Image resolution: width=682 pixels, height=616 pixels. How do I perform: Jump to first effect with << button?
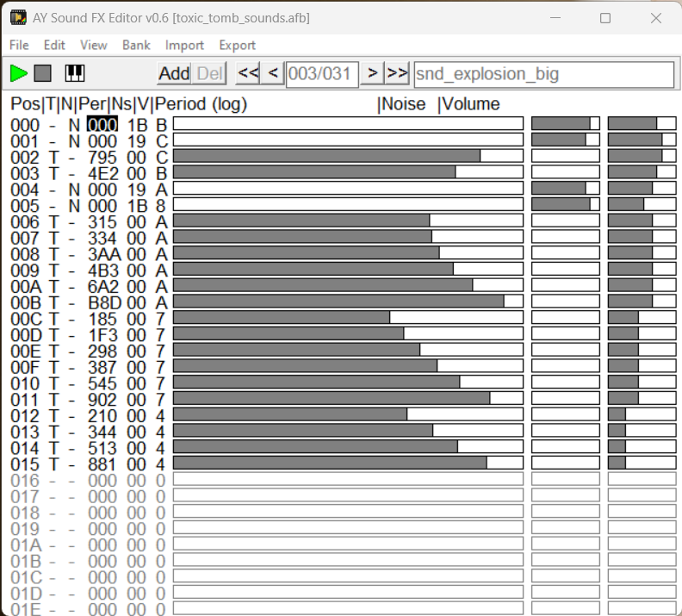pyautogui.click(x=247, y=73)
